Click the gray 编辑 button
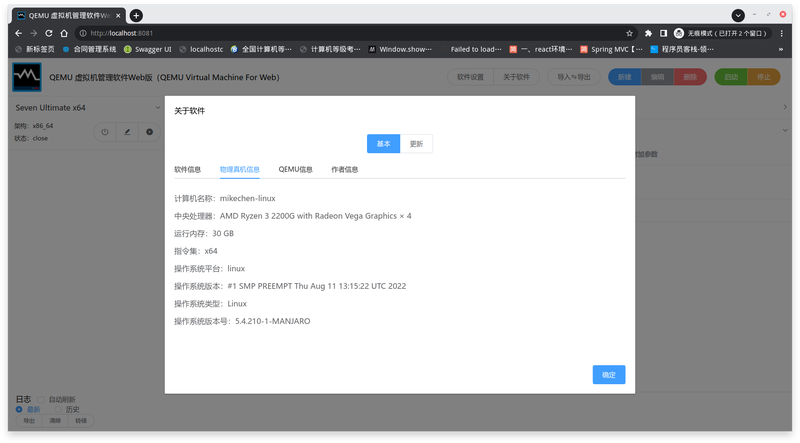Image resolution: width=800 pixels, height=443 pixels. [x=657, y=77]
